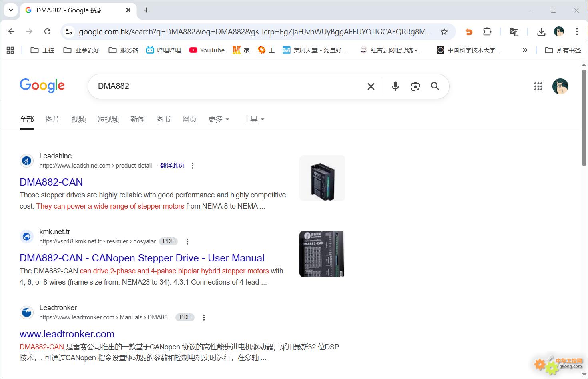Switch to the 新闻 news tab
The image size is (588, 379).
coord(137,119)
